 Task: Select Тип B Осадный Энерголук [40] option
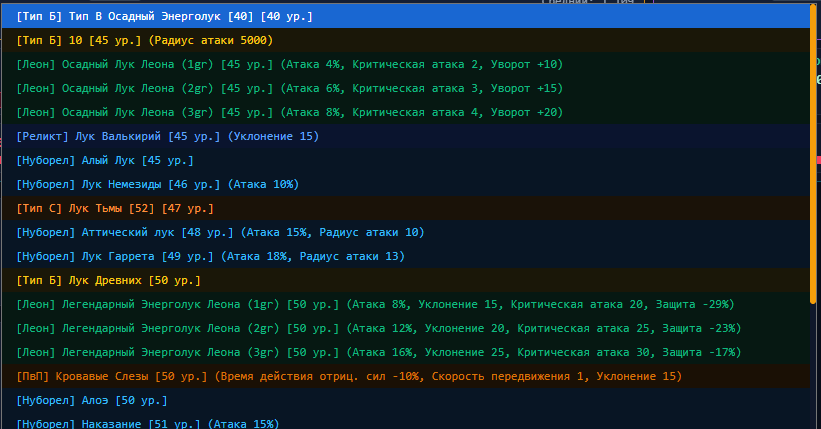(406, 16)
